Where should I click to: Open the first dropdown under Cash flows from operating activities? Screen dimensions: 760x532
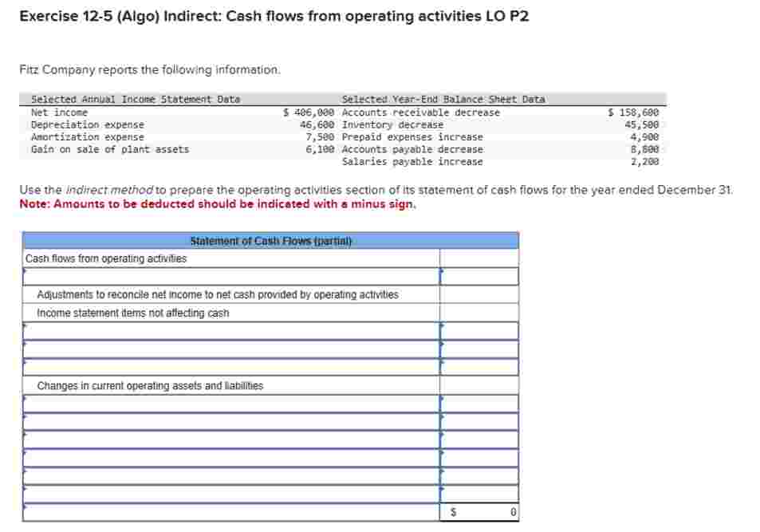pos(231,277)
